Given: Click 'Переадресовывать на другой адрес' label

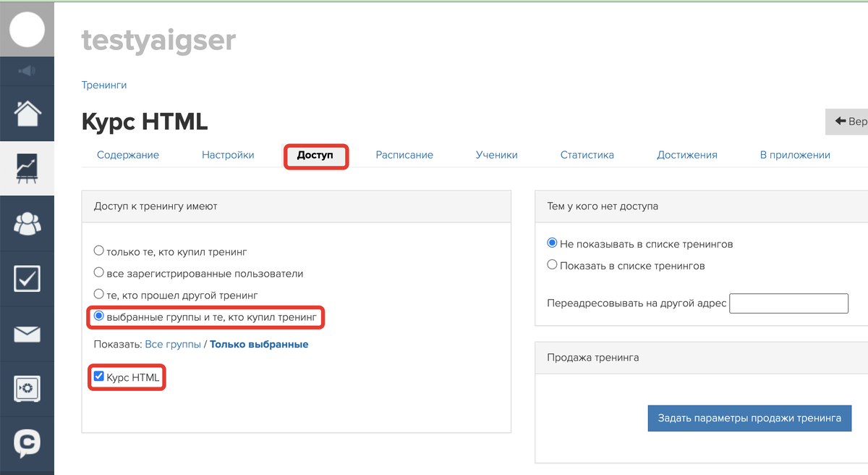Looking at the screenshot, I should [x=637, y=303].
